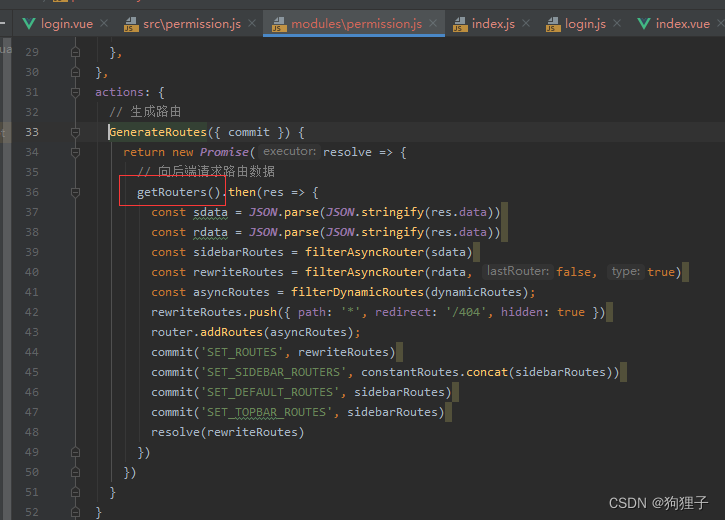Viewport: 725px width, 520px height.
Task: Close the index.js tab
Action: (x=526, y=23)
